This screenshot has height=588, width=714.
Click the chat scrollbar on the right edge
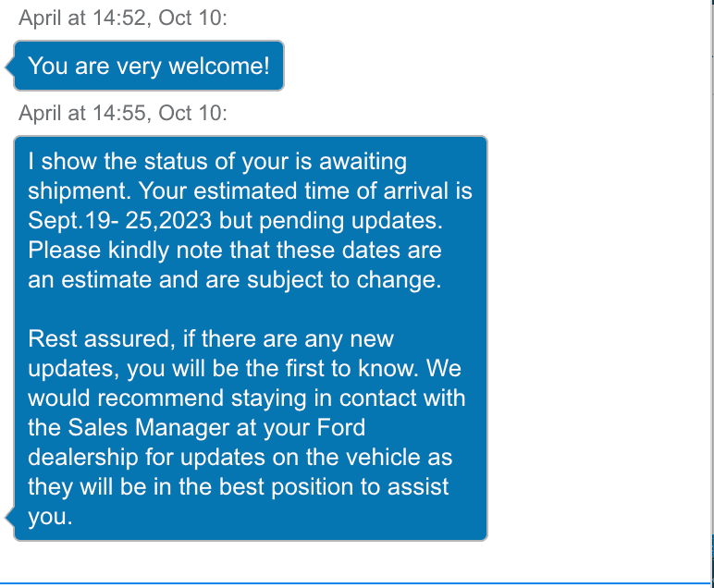click(710, 277)
